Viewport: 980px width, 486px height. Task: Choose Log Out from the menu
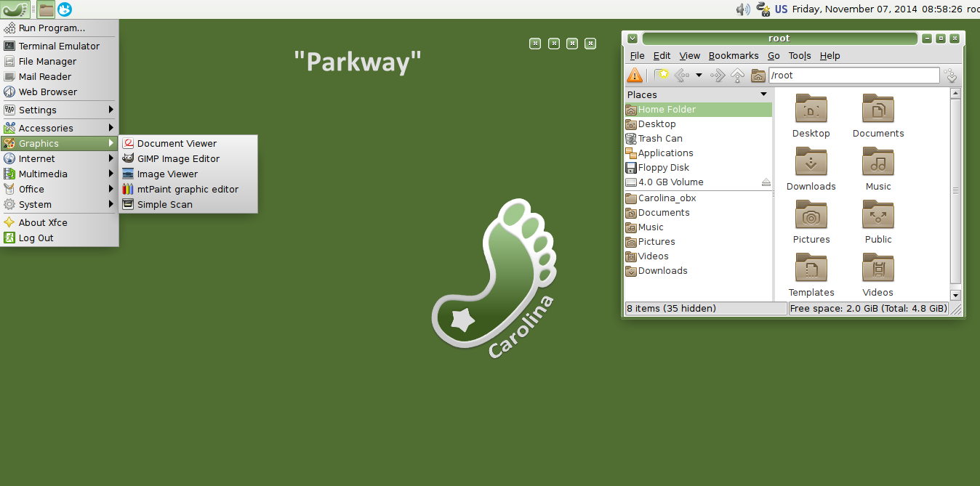(x=59, y=238)
